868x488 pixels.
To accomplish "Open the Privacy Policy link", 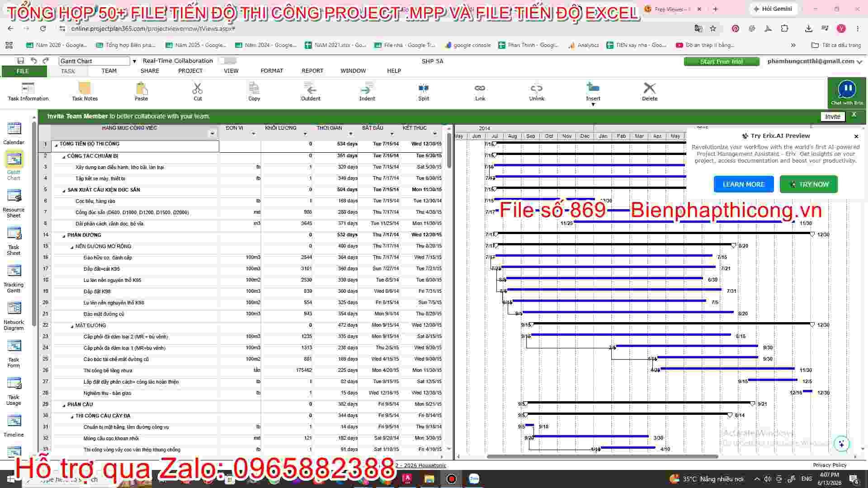I will click(830, 465).
